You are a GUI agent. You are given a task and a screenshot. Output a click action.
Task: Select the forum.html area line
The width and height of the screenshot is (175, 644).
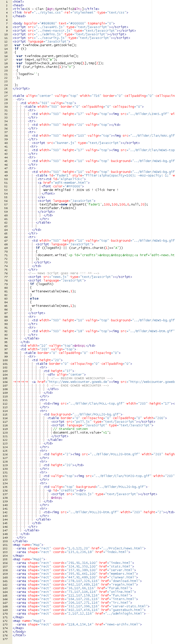[x=74, y=588]
